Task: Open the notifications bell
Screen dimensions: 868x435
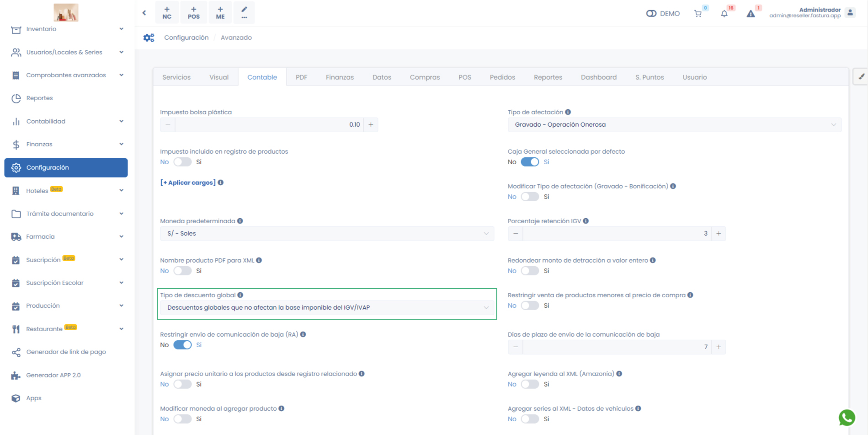Action: point(724,14)
